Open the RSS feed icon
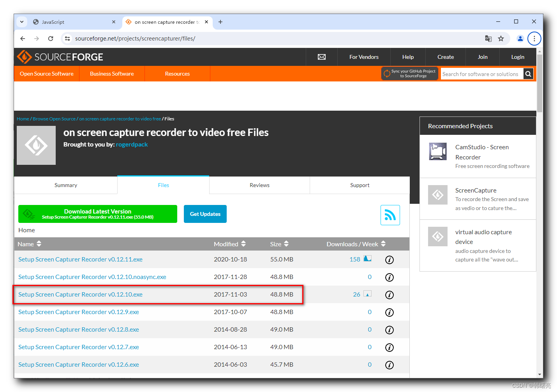Image resolution: width=557 pixels, height=392 pixels. point(390,215)
